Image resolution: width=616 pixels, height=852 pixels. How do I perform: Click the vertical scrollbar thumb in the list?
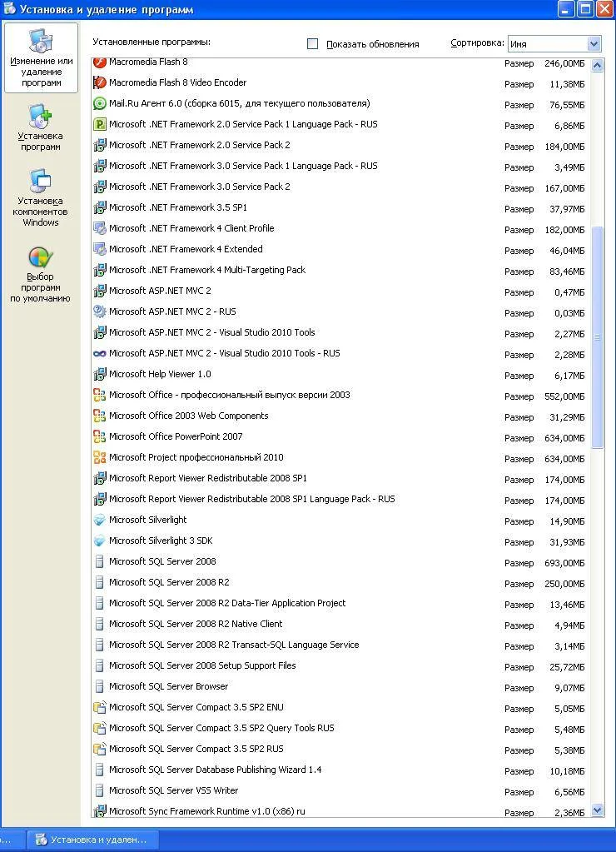596,337
